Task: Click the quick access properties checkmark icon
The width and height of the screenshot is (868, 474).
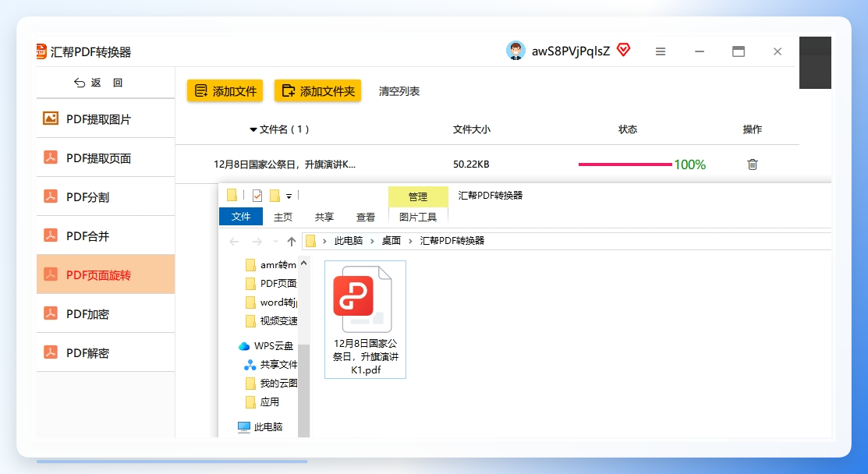Action: (x=257, y=195)
